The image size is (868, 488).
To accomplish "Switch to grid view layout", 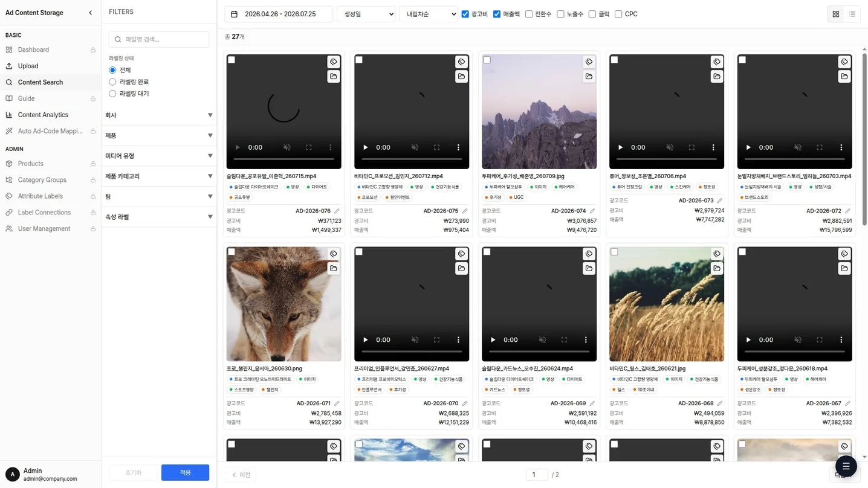I will click(836, 14).
